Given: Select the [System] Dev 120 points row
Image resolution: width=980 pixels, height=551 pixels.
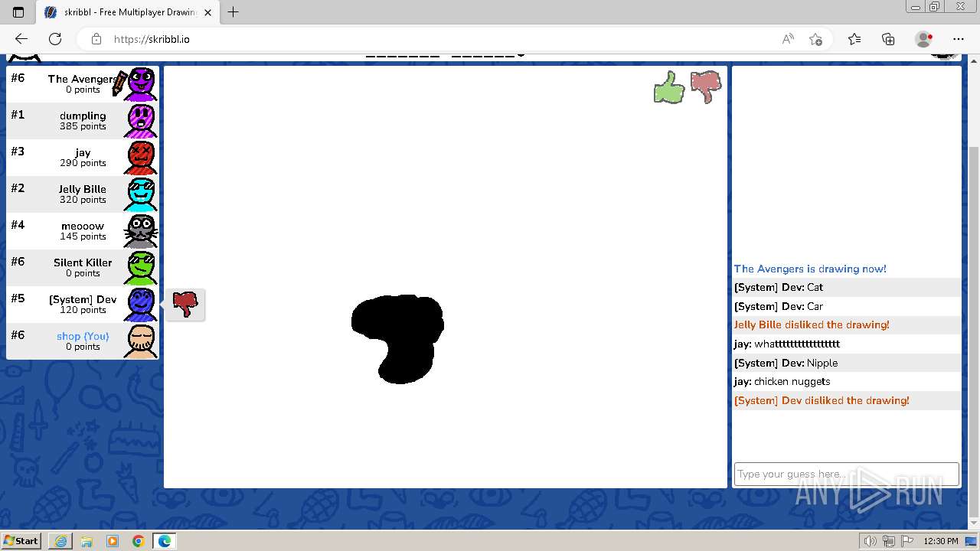Looking at the screenshot, I should point(83,305).
